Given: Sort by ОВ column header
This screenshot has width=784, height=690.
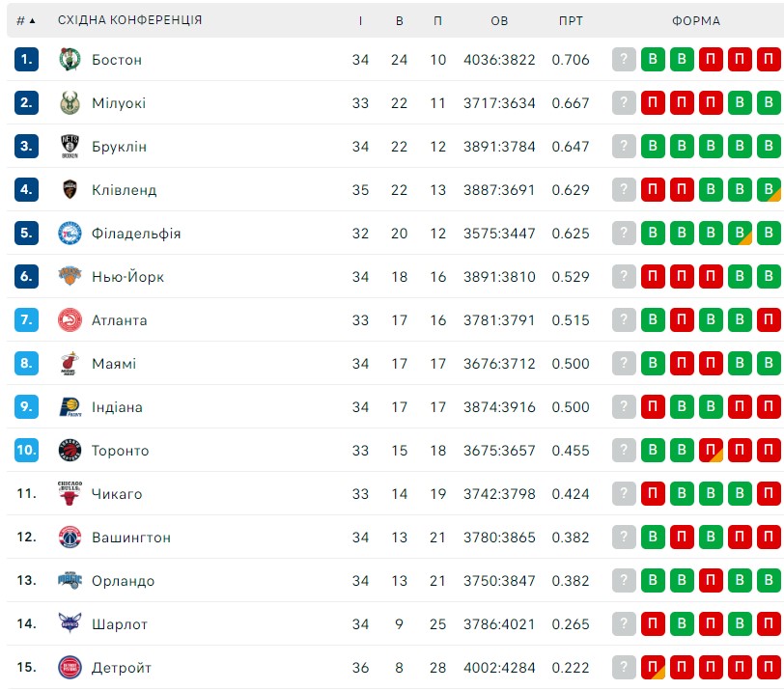Looking at the screenshot, I should click(499, 20).
